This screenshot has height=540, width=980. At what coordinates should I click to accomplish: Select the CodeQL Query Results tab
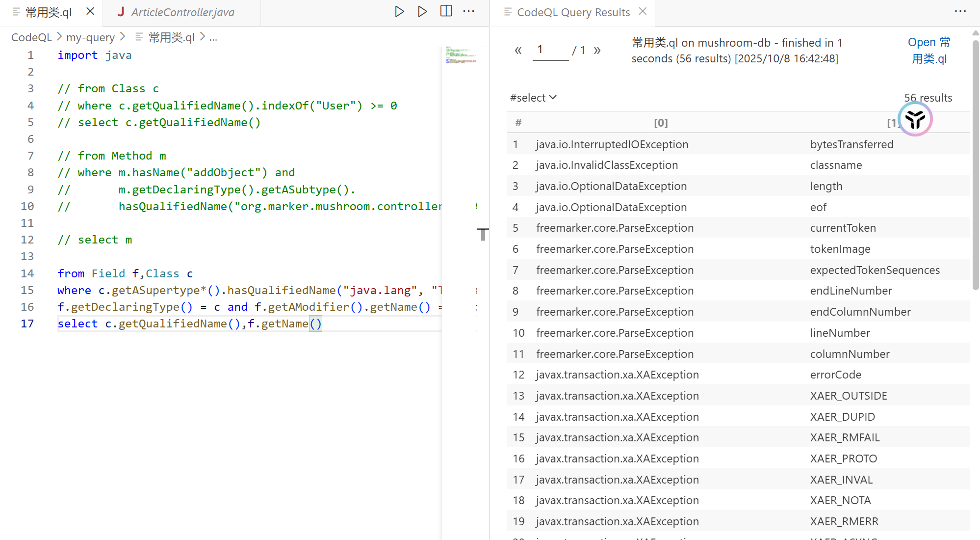click(573, 12)
